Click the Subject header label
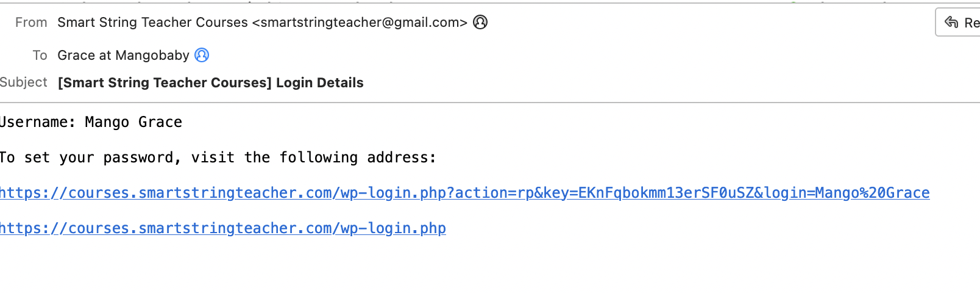Viewport: 980px width, 293px height. (24, 82)
